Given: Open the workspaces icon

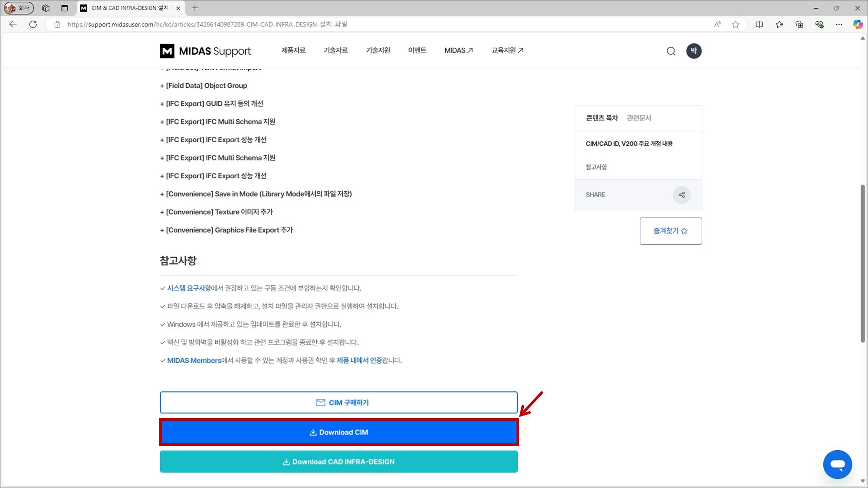Looking at the screenshot, I should pos(46,8).
